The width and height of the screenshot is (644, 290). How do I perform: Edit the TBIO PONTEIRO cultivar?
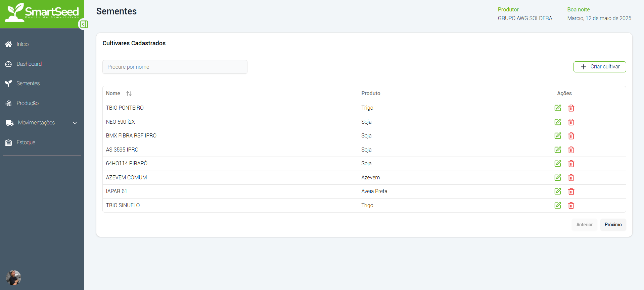click(558, 108)
